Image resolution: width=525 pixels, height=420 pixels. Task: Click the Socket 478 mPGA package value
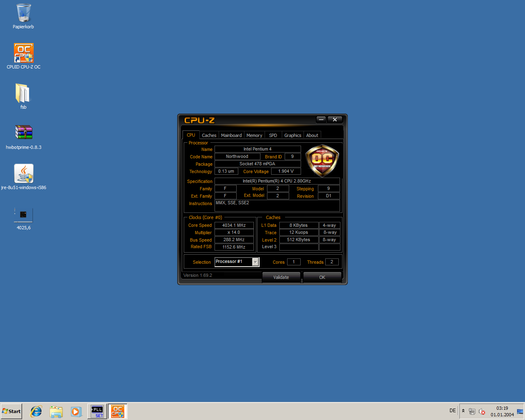(258, 164)
